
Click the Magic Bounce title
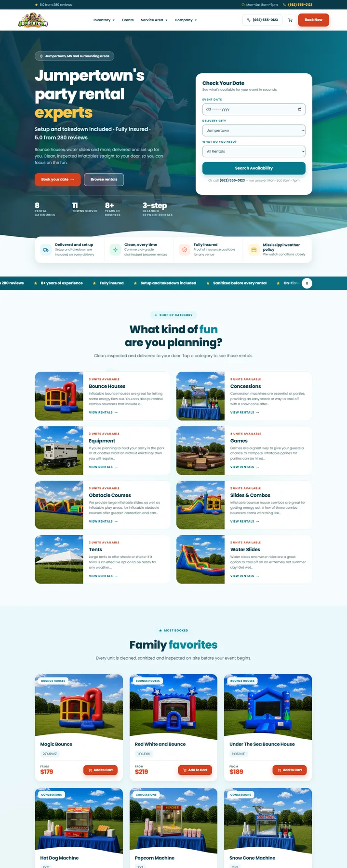[x=56, y=744]
